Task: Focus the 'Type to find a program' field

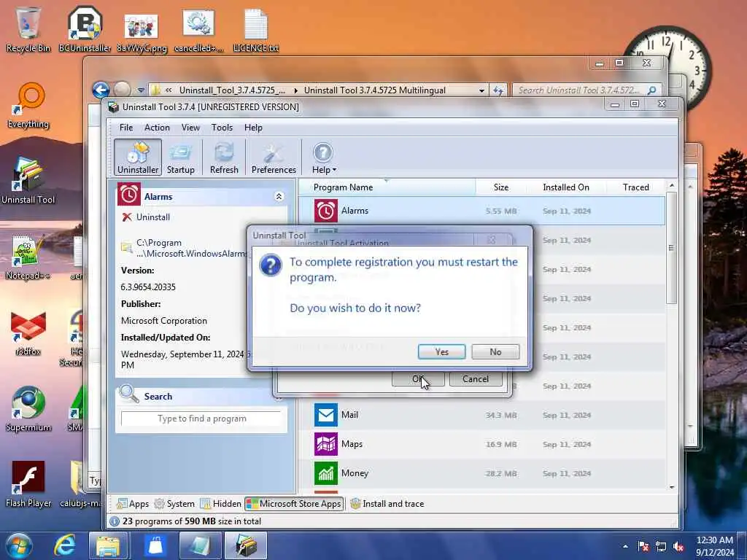Action: pos(201,419)
